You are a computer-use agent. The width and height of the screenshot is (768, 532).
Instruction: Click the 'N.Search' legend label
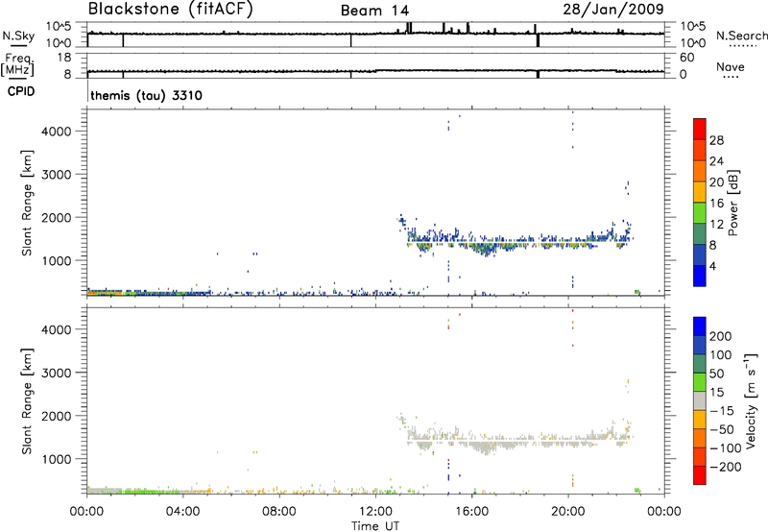[741, 36]
